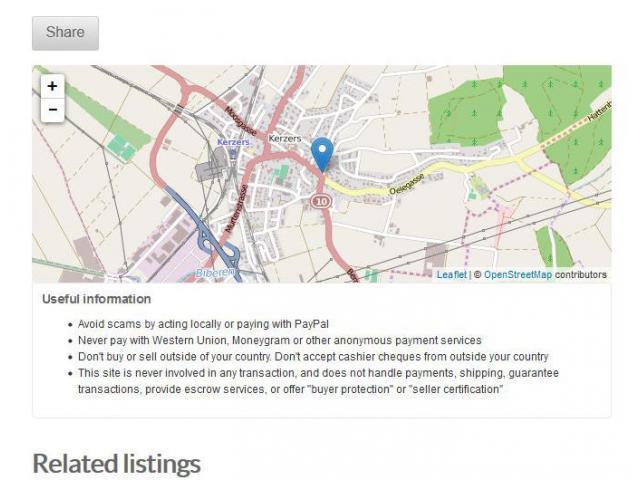Click the gray train station building icon
The width and height of the screenshot is (640, 480).
coord(211,167)
